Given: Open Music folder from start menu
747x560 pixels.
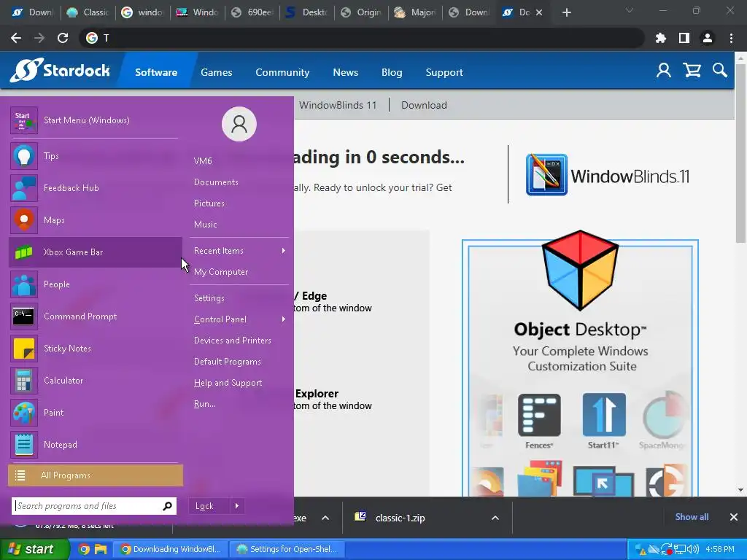Looking at the screenshot, I should pos(205,225).
